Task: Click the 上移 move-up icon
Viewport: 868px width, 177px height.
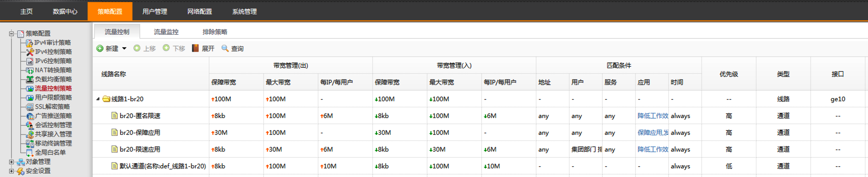Action: 137,48
